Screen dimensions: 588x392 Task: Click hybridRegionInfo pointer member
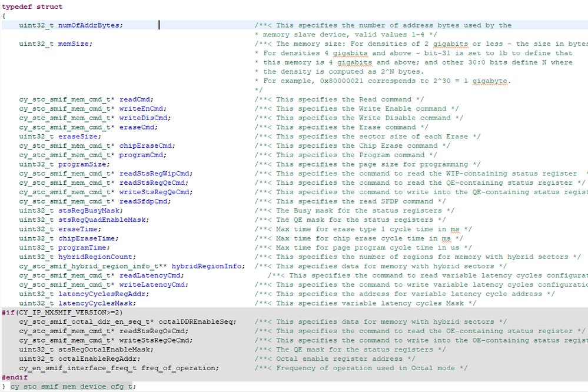[207, 266]
